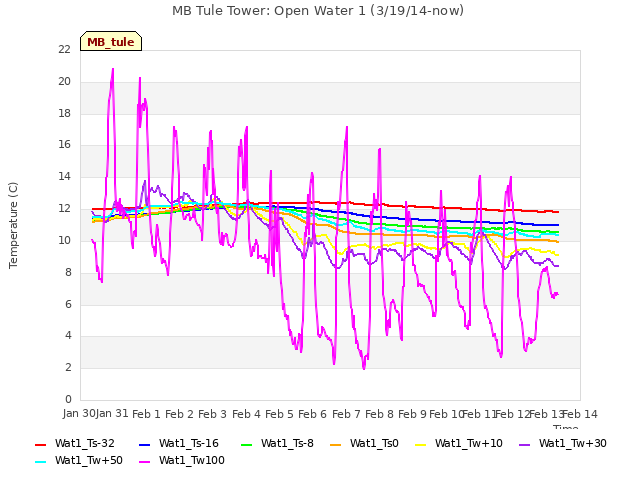The height and width of the screenshot is (480, 640).
Task: Click the Feb 4 x-axis tick label
Action: click(246, 414)
